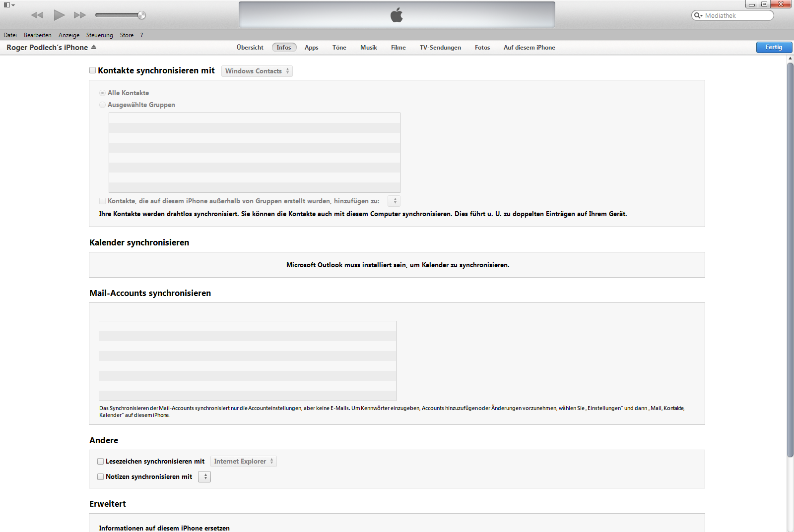Click the rewind previous track icon
The width and height of the screenshot is (794, 532).
pyautogui.click(x=37, y=15)
